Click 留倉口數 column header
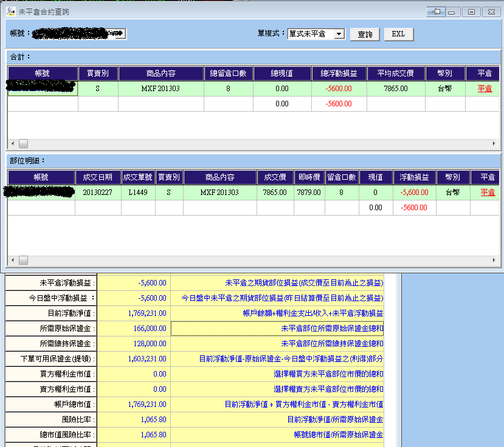The image size is (504, 447). [342, 177]
